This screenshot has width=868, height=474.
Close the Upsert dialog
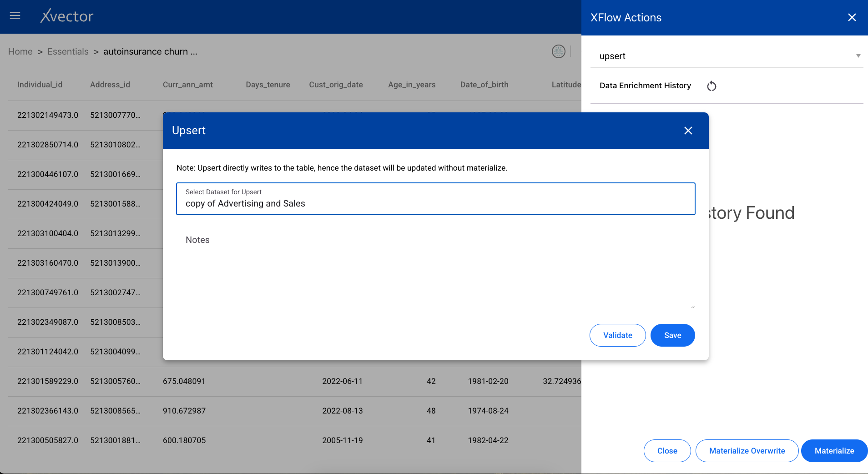688,131
